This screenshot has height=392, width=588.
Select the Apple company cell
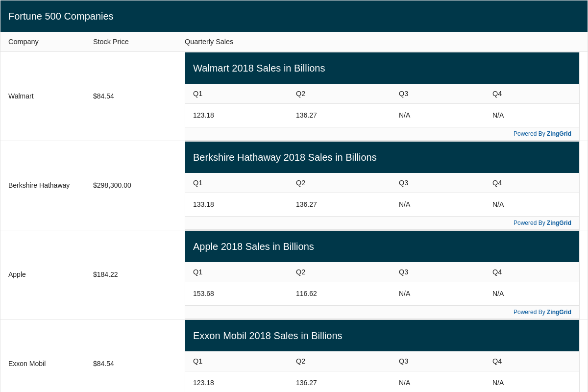17,274
